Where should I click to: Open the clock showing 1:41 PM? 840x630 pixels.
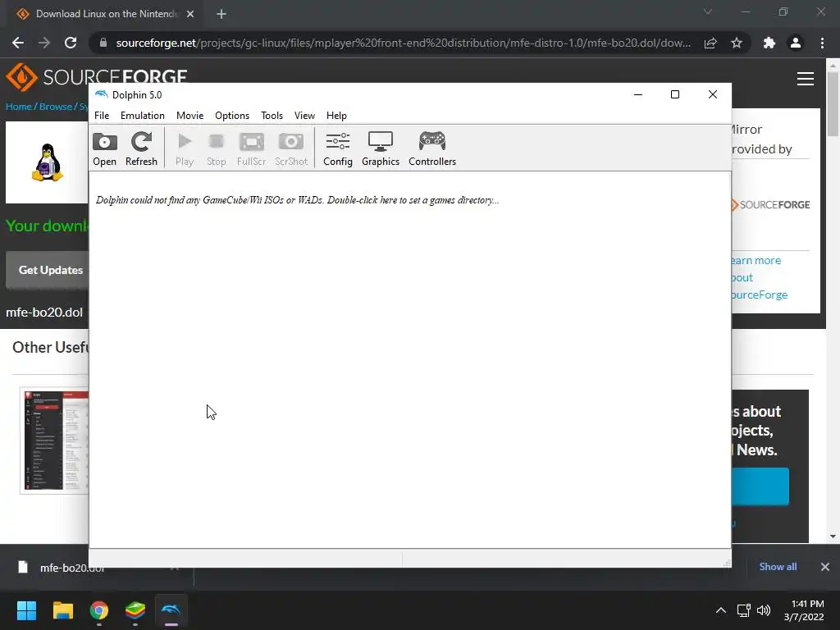[x=804, y=610]
